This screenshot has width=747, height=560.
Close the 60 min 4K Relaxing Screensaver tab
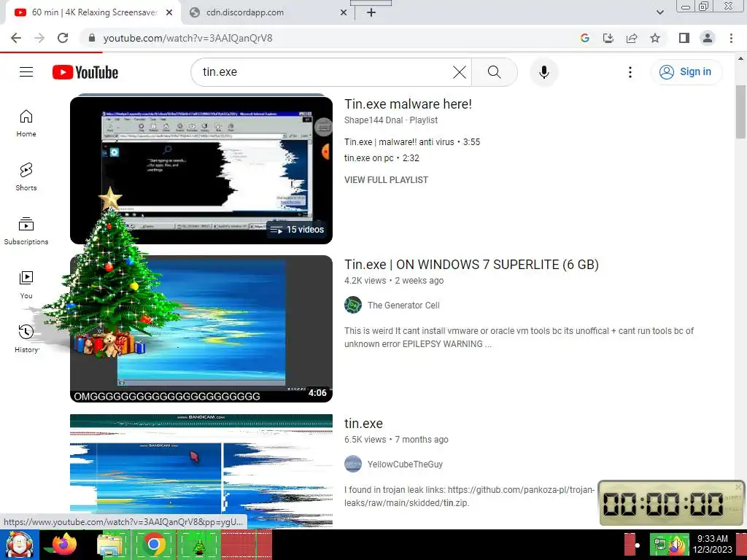(x=169, y=12)
